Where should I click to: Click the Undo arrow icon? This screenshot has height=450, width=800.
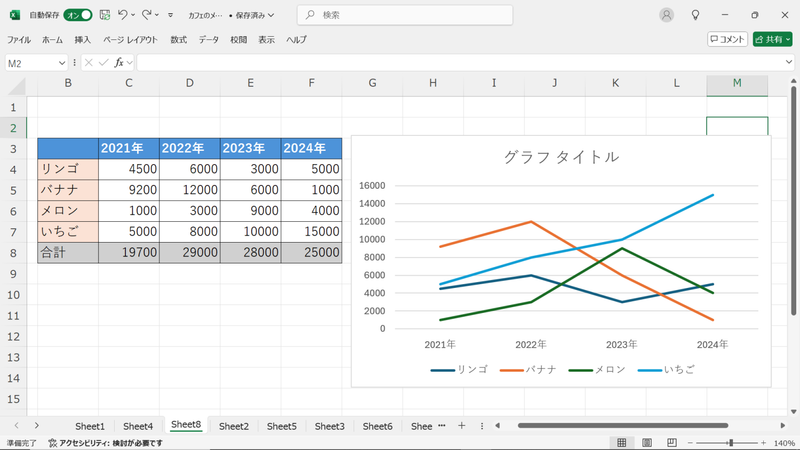click(x=122, y=15)
